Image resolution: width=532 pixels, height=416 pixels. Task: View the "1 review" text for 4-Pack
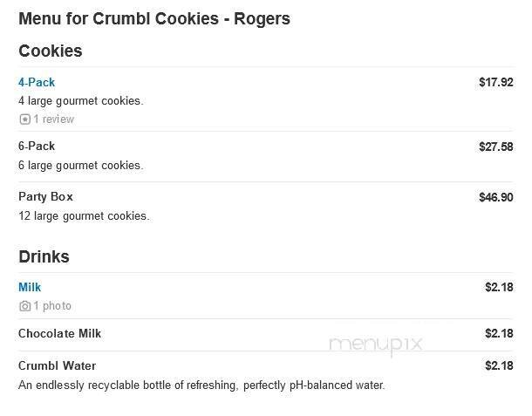click(x=53, y=119)
